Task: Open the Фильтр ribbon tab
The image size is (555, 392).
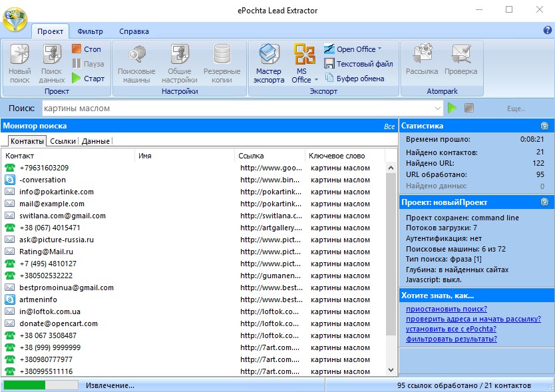Action: point(90,31)
